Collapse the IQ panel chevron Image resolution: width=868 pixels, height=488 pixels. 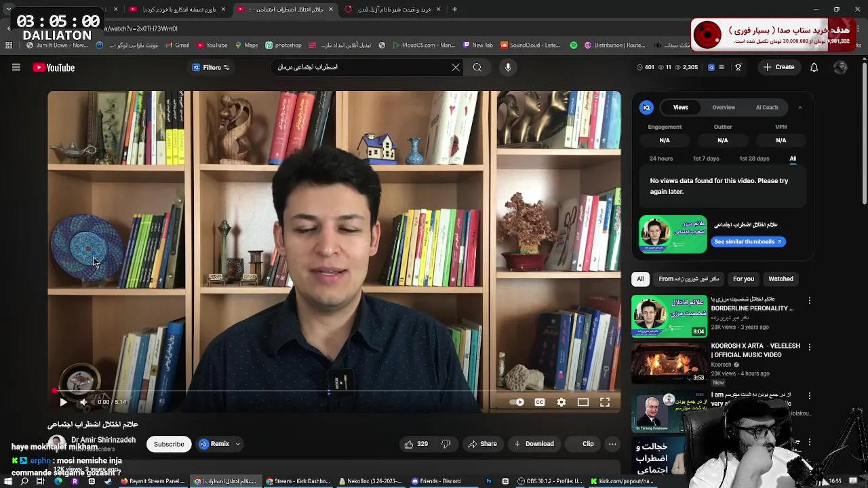tap(800, 107)
